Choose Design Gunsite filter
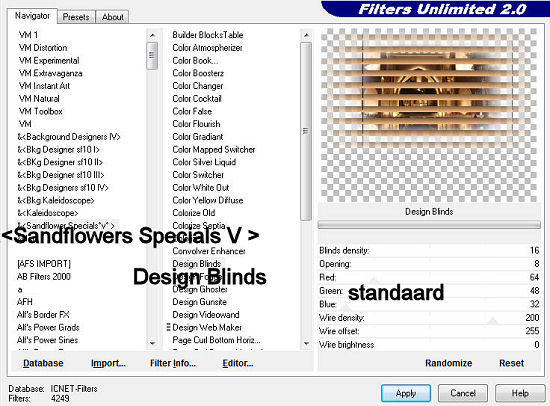The height and width of the screenshot is (406, 550). click(x=199, y=302)
